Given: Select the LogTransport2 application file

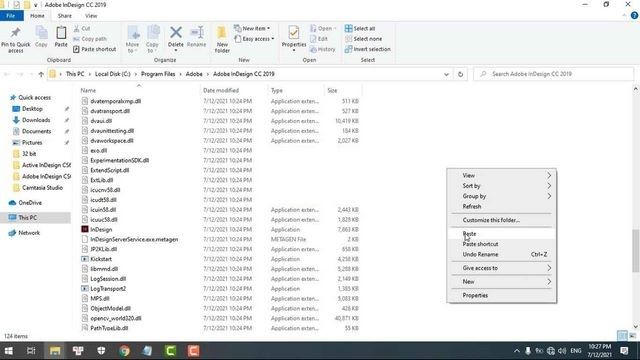Looking at the screenshot, I should (108, 289).
